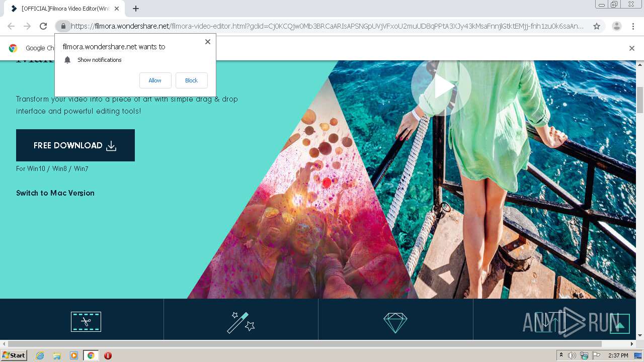
Task: Open Chrome profile avatar menu
Action: click(617, 26)
